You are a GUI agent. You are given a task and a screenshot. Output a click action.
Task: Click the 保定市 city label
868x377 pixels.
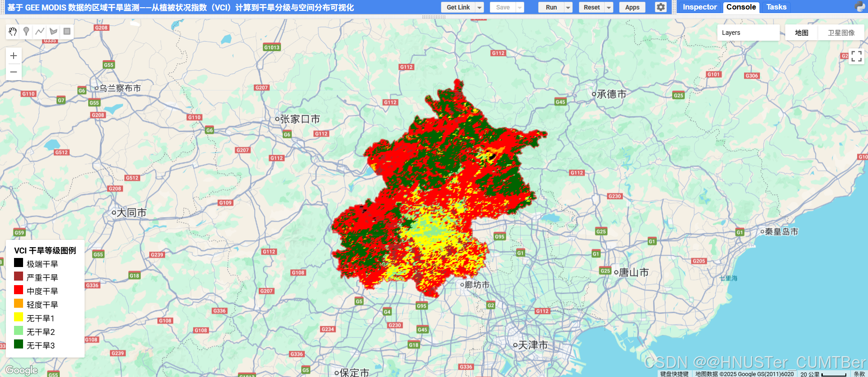tap(354, 372)
